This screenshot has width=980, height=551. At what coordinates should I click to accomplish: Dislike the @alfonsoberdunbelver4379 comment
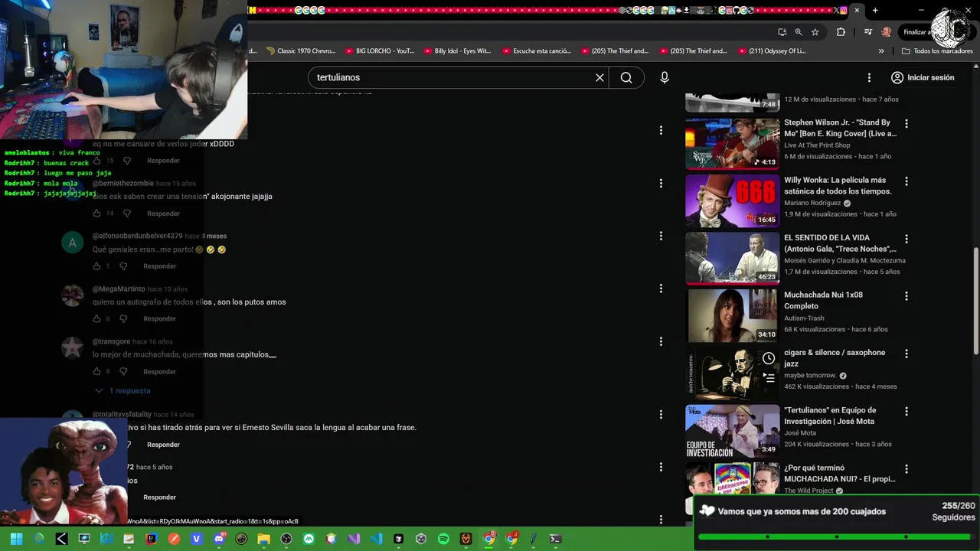click(x=124, y=266)
